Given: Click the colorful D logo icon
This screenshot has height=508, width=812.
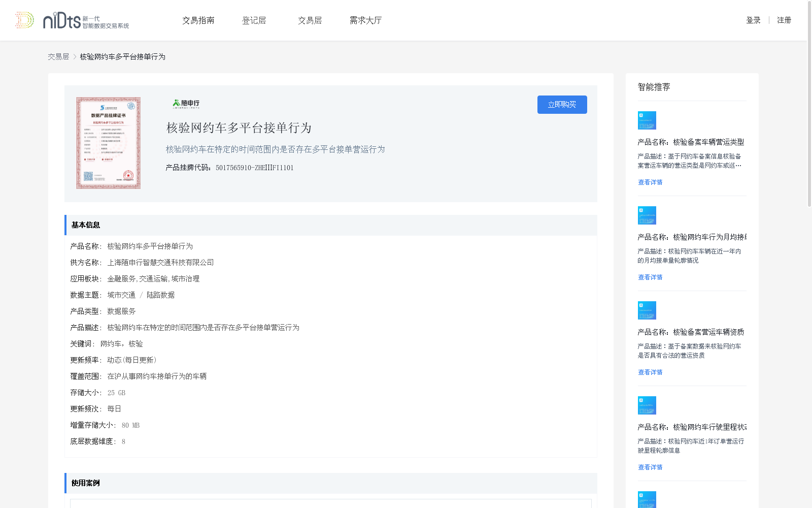Looking at the screenshot, I should pyautogui.click(x=24, y=20).
